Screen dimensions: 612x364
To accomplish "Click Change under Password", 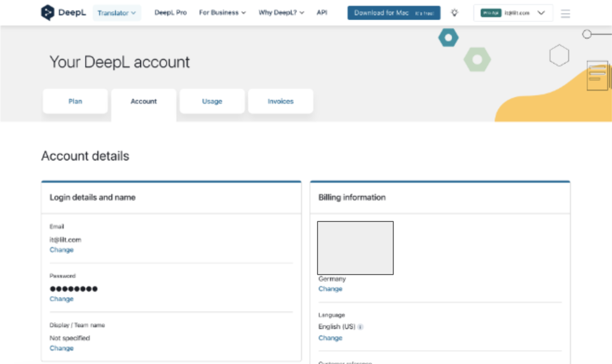I will [x=62, y=299].
